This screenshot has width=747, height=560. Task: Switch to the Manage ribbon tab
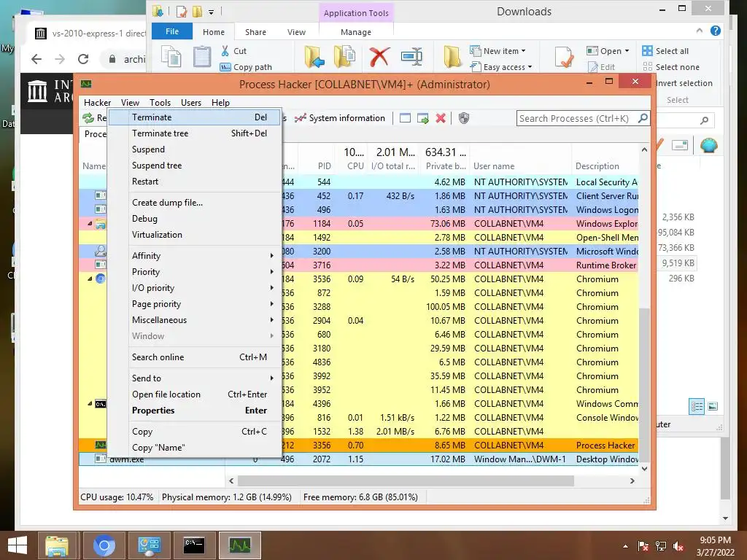point(356,32)
